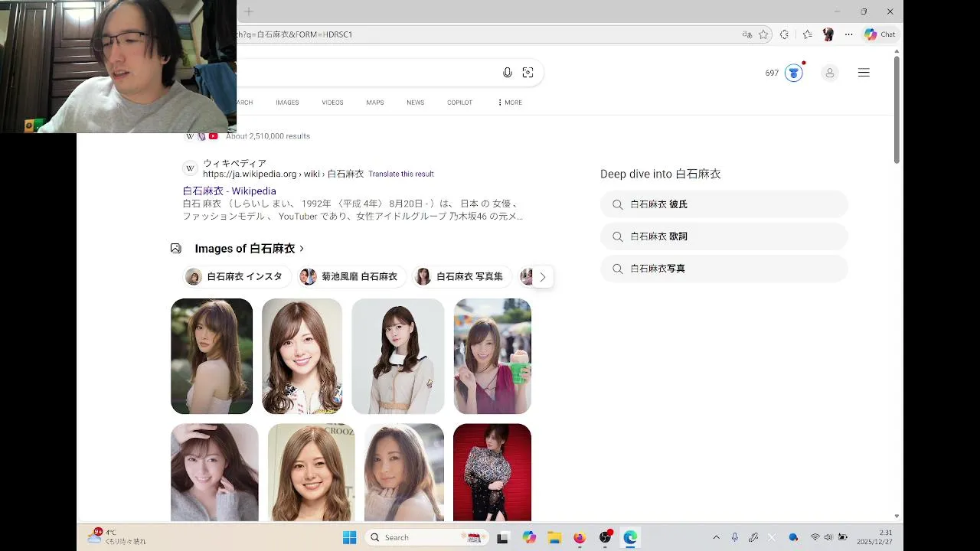Open the weather widget showing 4°C

117,536
